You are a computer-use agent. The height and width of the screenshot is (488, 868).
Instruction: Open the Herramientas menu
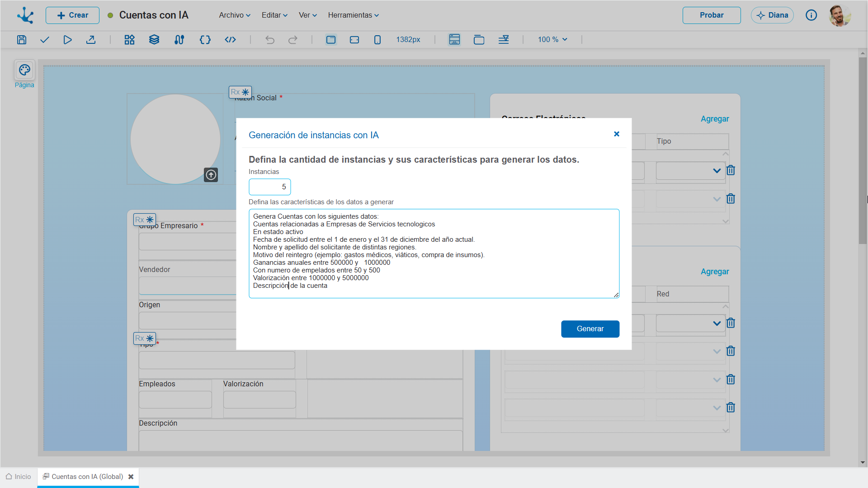click(354, 15)
